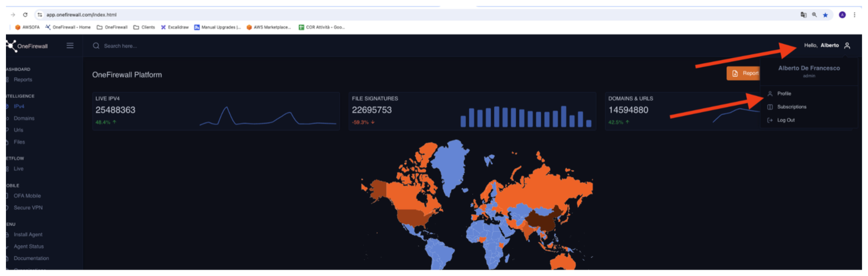Screen dimensions: 868x276
Task: Open the OneFirewall - Home bookmark
Action: pyautogui.click(x=68, y=27)
